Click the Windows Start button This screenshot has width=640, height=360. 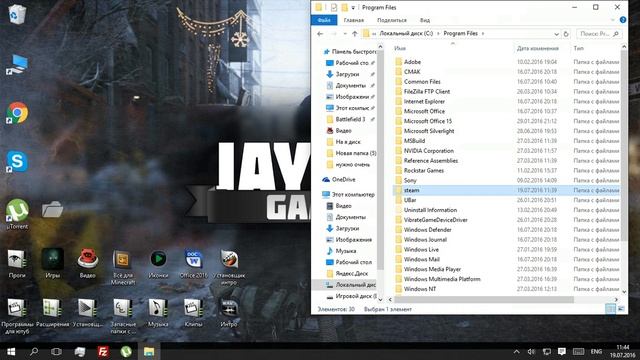11,351
